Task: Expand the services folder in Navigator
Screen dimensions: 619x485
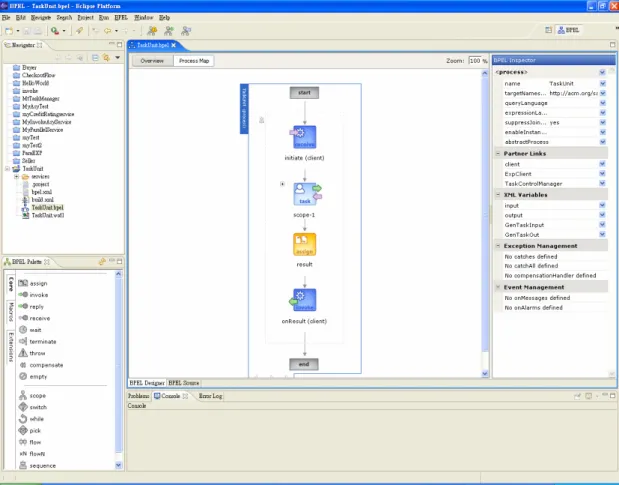Action: pyautogui.click(x=17, y=176)
